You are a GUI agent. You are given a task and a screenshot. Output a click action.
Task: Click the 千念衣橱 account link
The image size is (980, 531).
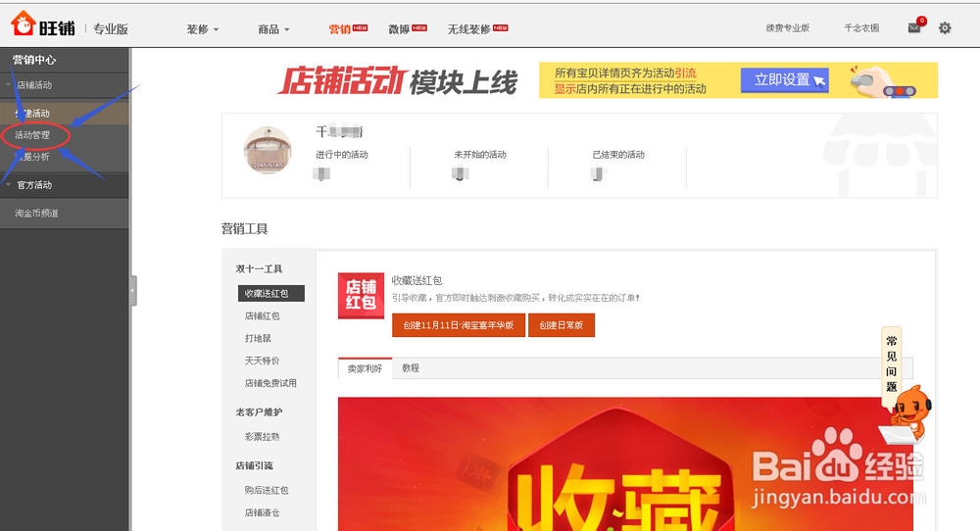point(861,28)
